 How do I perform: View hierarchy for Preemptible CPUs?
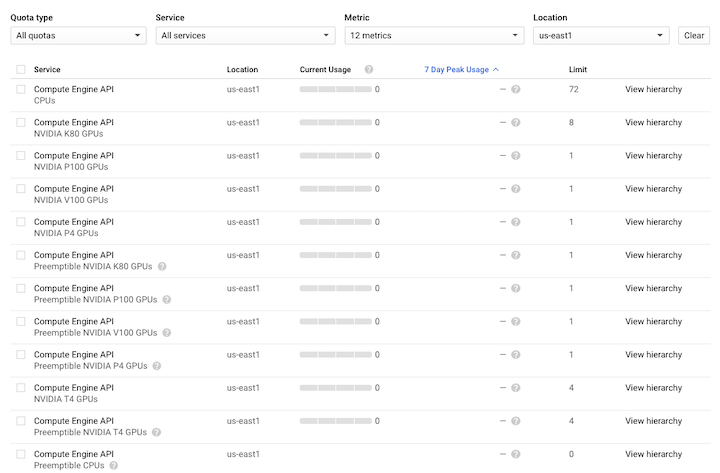point(653,454)
